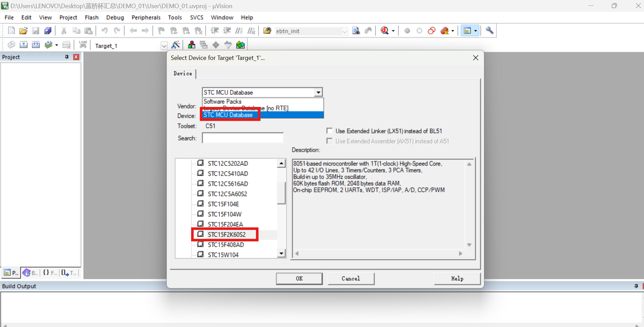Click the New file icon

pyautogui.click(x=11, y=31)
